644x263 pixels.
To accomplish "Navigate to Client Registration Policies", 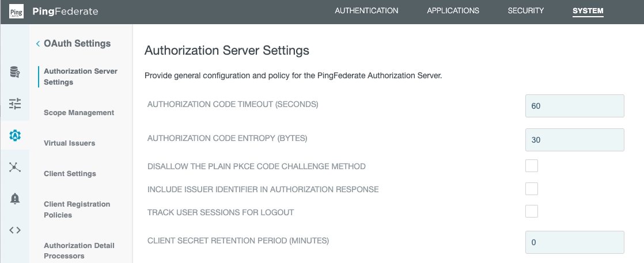I will click(77, 209).
